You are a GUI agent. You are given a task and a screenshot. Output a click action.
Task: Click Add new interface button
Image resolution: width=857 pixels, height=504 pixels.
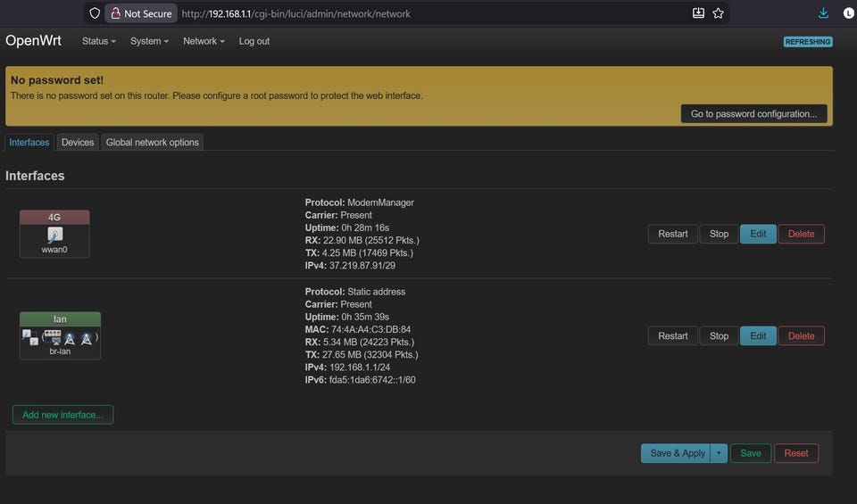(x=62, y=415)
